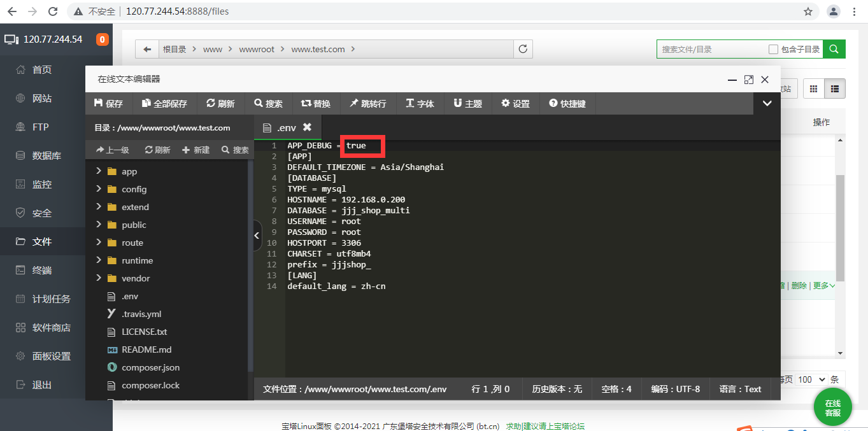Image resolution: width=868 pixels, height=431 pixels.
Task: Go up one level (上一级) in file tree
Action: (112, 150)
